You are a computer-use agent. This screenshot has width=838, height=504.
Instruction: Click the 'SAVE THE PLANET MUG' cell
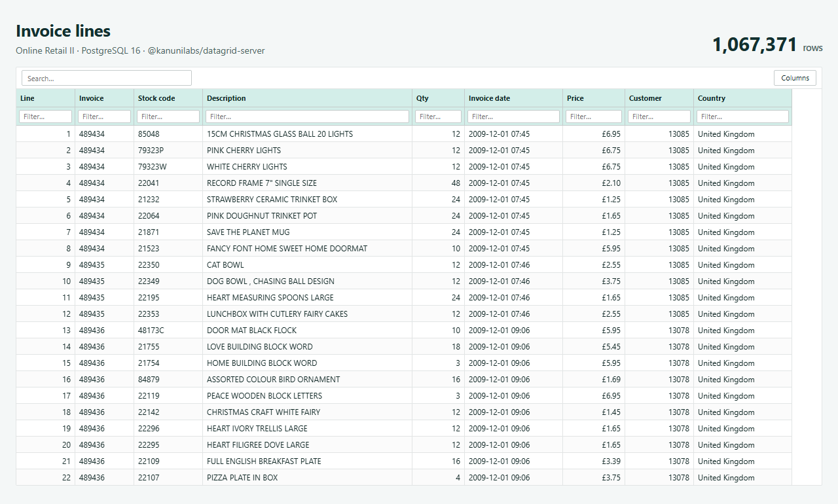pyautogui.click(x=308, y=232)
